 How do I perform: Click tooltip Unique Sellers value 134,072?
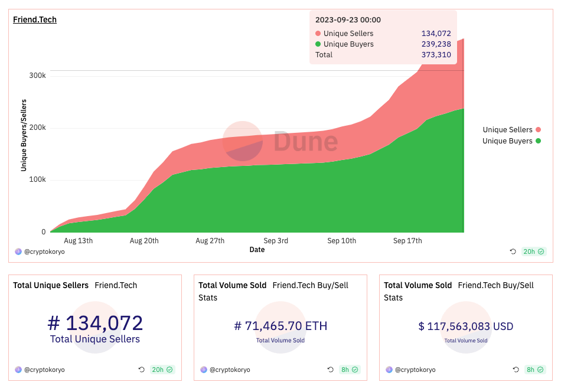pos(436,33)
